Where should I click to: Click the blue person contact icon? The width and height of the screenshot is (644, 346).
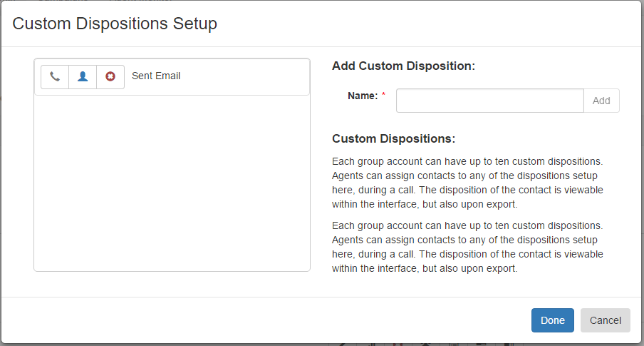click(83, 76)
